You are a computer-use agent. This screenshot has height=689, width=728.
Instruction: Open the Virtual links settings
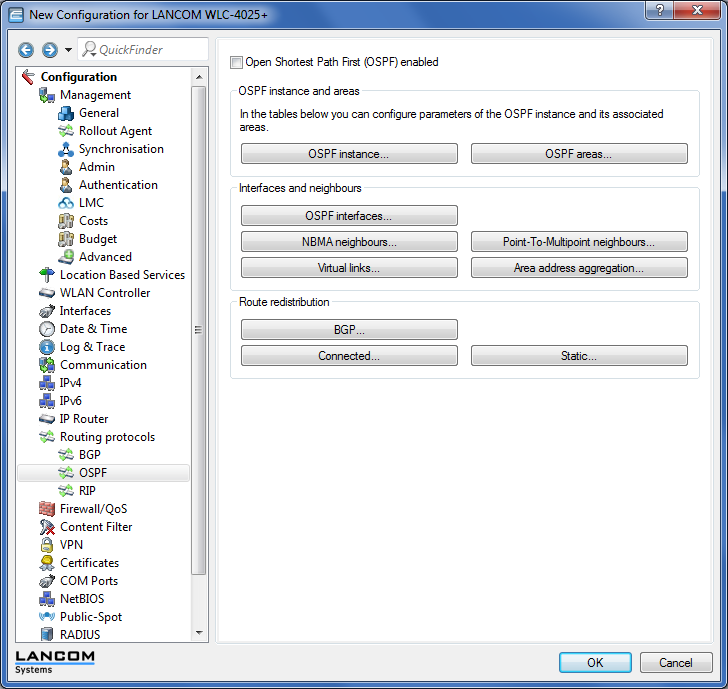(x=349, y=268)
